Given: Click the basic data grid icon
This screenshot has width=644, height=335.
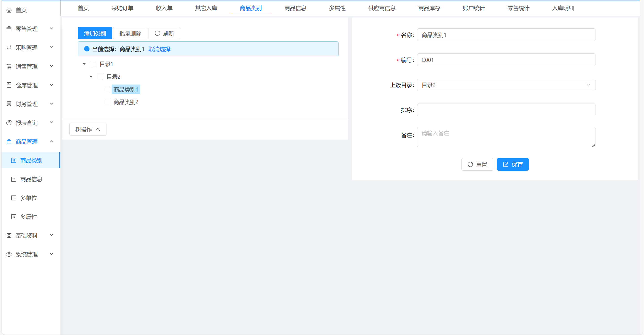Looking at the screenshot, I should click(9, 235).
